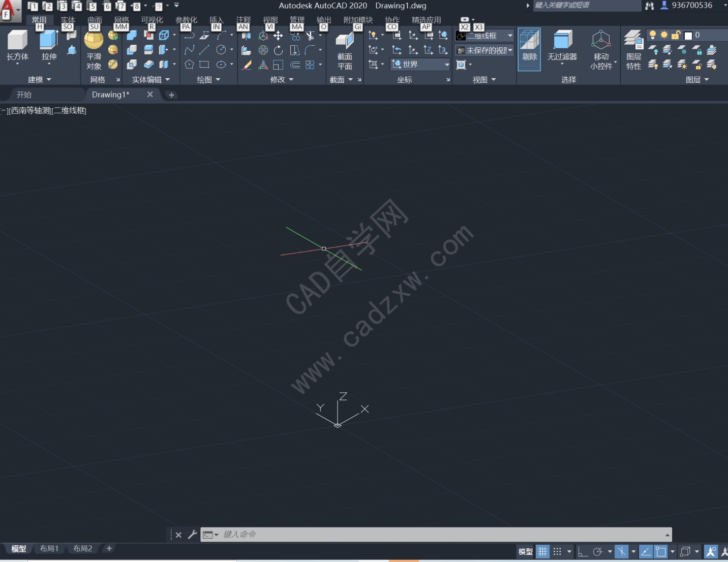728x562 pixels.
Task: Expand the 未保存的视图 view dropdown
Action: pyautogui.click(x=484, y=50)
